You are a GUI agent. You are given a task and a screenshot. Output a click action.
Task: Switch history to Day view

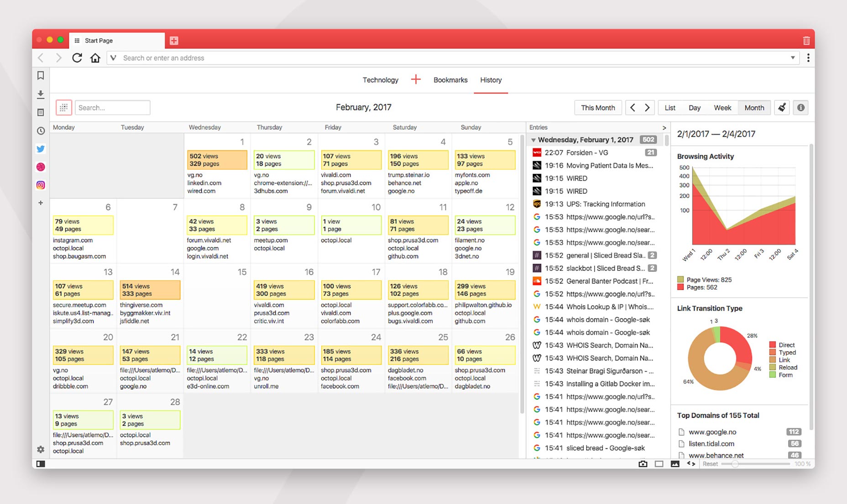pyautogui.click(x=695, y=108)
